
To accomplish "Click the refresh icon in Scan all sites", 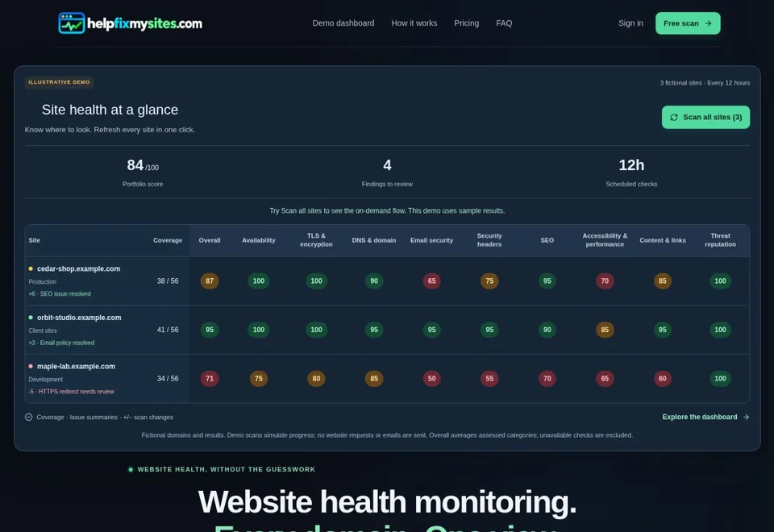I will [674, 117].
